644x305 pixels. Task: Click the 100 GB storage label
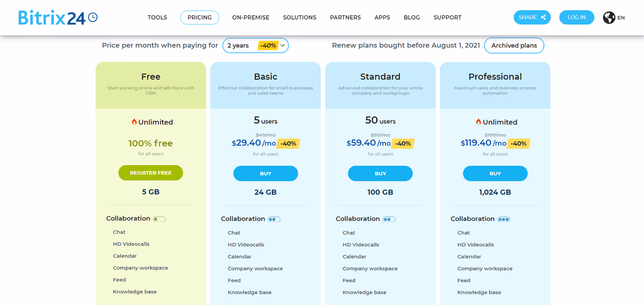click(x=380, y=192)
